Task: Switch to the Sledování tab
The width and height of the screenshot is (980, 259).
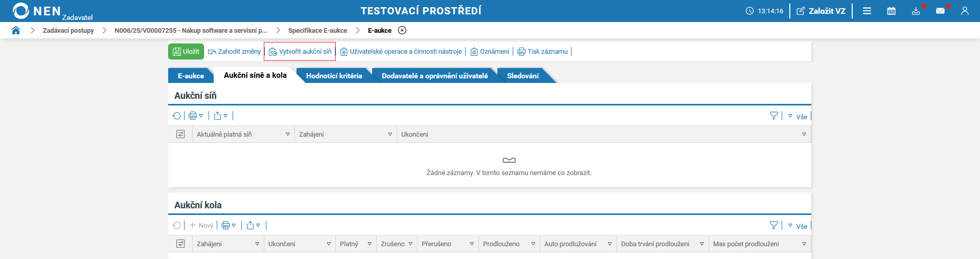Action: click(522, 76)
